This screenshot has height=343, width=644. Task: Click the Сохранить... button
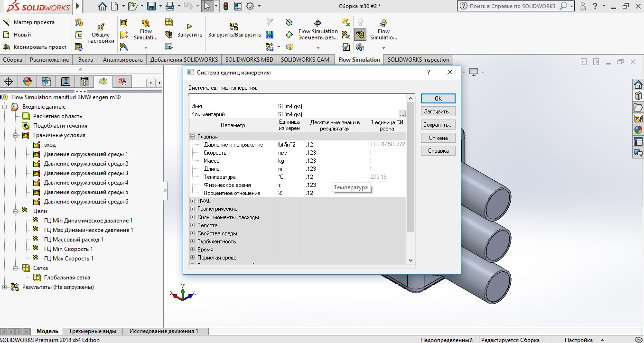[x=438, y=125]
